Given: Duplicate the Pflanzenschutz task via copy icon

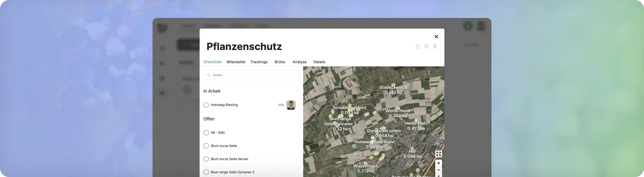Looking at the screenshot, I should tap(418, 47).
